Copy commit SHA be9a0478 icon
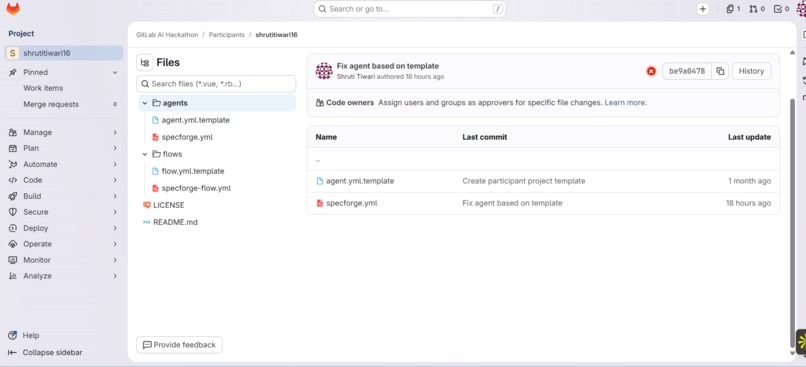 (x=720, y=71)
